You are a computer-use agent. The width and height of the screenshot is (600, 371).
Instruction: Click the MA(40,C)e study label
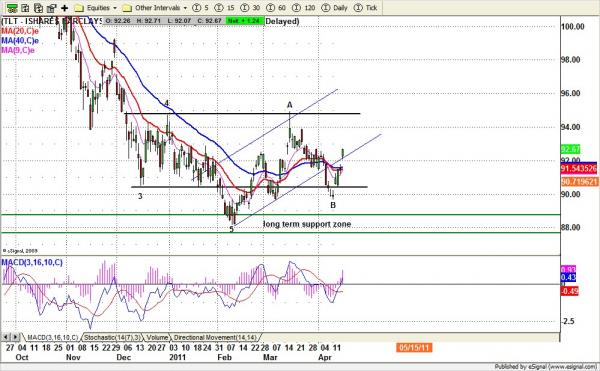20,41
